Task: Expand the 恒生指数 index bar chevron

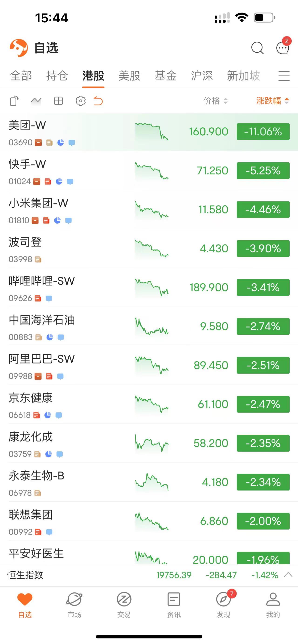Action: click(x=288, y=574)
